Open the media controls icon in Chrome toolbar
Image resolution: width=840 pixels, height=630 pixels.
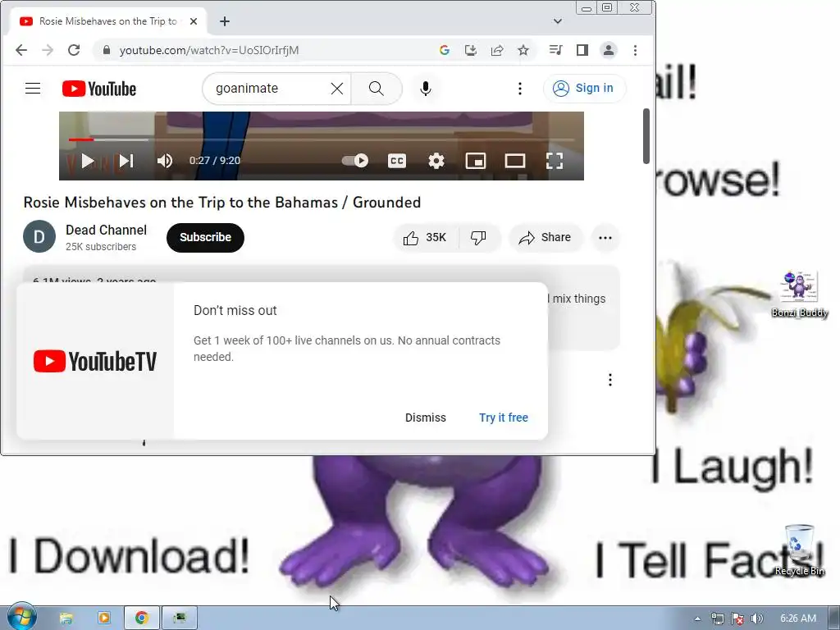pos(555,50)
